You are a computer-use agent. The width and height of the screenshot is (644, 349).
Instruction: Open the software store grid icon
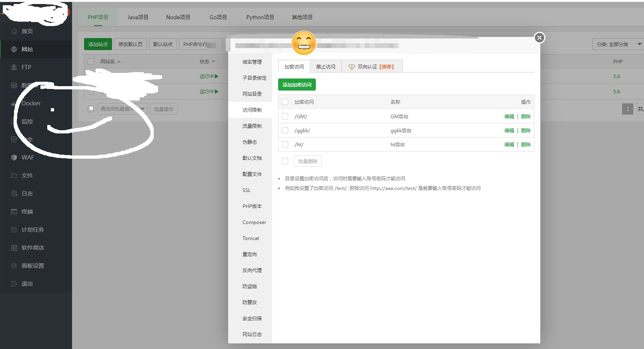[x=14, y=248]
